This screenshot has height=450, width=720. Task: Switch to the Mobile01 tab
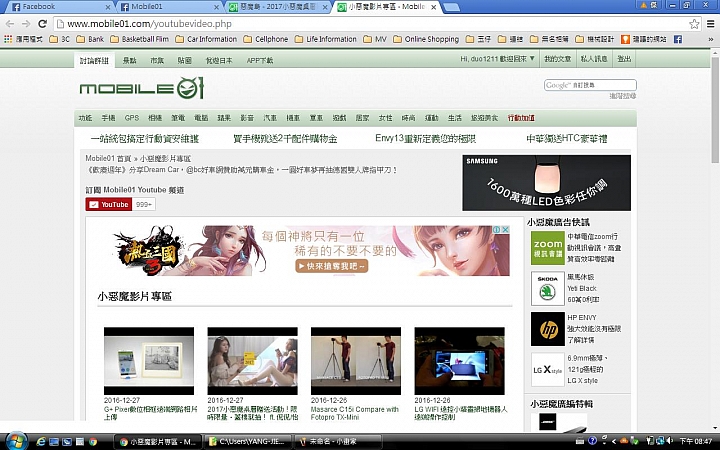click(x=169, y=7)
